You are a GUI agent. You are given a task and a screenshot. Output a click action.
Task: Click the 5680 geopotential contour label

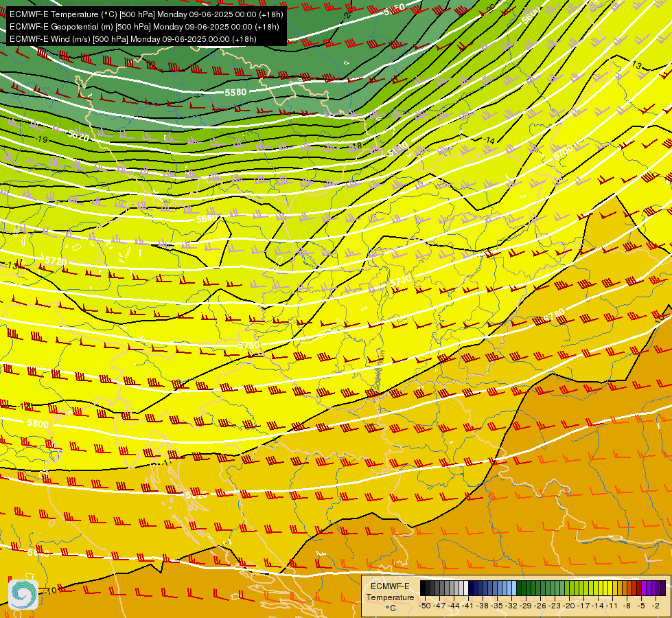pos(207,219)
